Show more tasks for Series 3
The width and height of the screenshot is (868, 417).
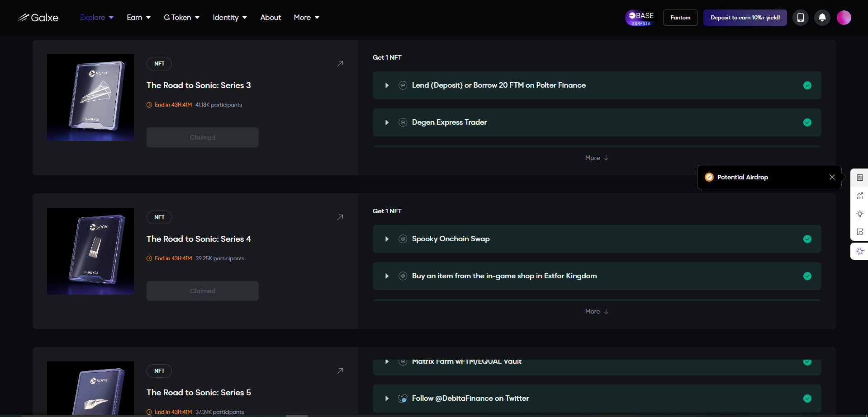[x=597, y=158]
